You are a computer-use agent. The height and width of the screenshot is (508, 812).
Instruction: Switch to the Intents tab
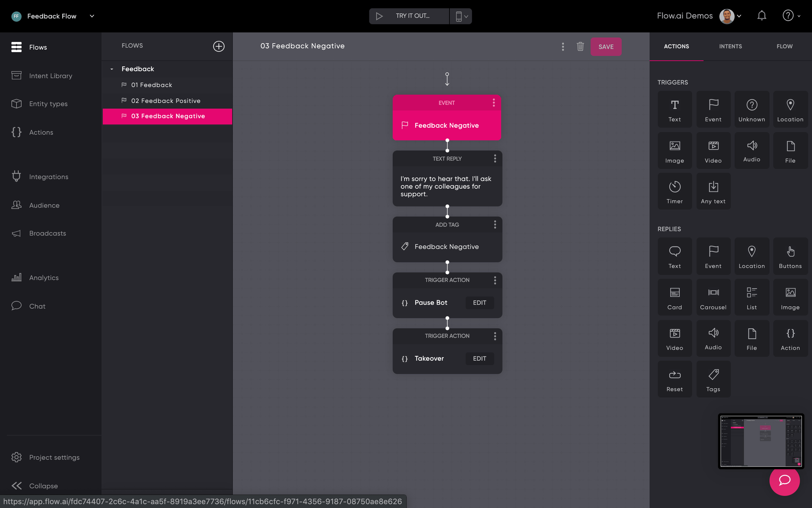[730, 46]
